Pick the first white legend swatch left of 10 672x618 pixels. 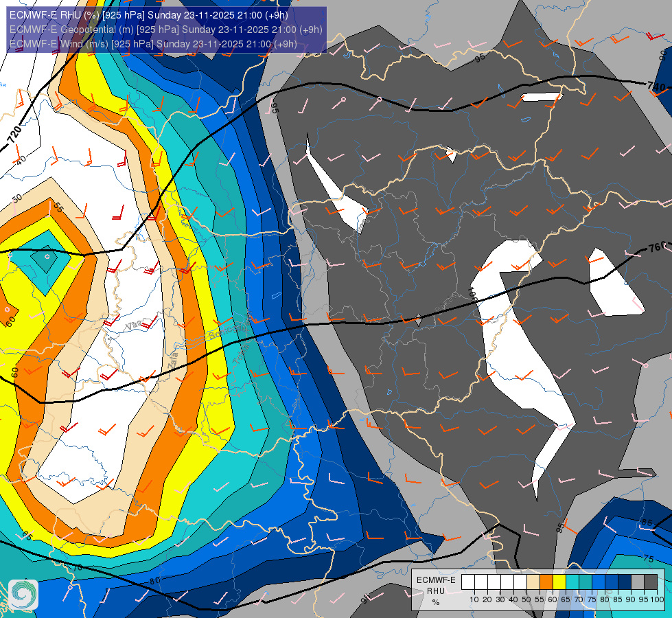point(468,582)
